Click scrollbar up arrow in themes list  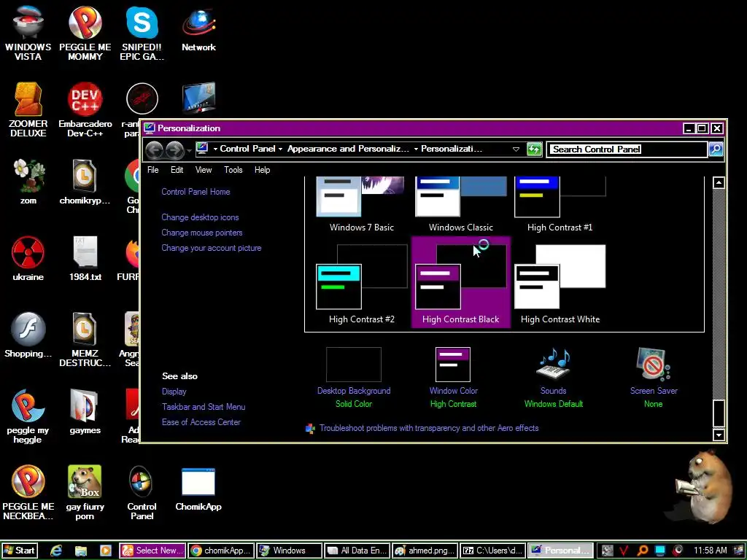(719, 183)
